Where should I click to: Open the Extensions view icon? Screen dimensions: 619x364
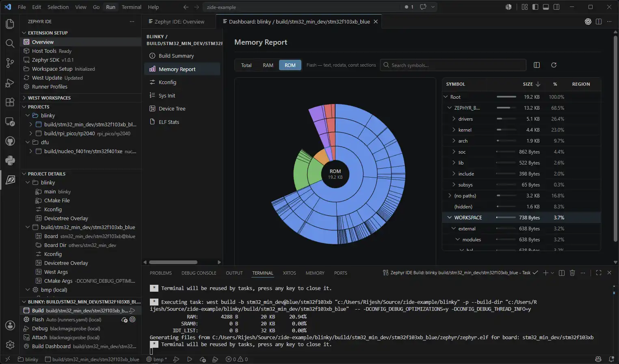pos(10,102)
